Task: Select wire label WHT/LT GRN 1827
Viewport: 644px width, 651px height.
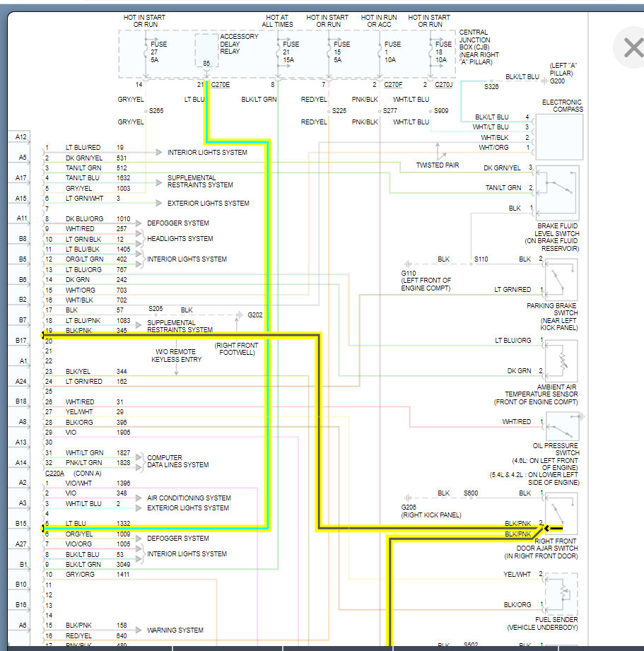Action: 98,452
